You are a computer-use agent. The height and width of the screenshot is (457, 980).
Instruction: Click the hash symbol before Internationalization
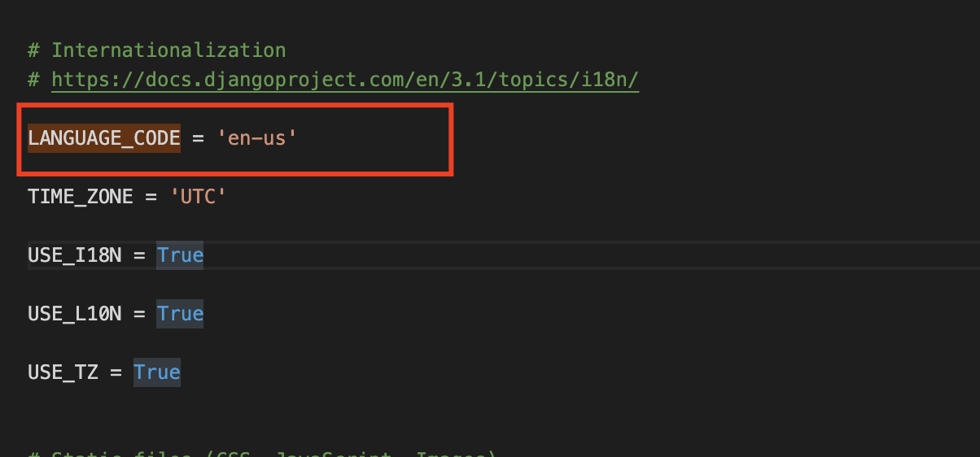(33, 50)
